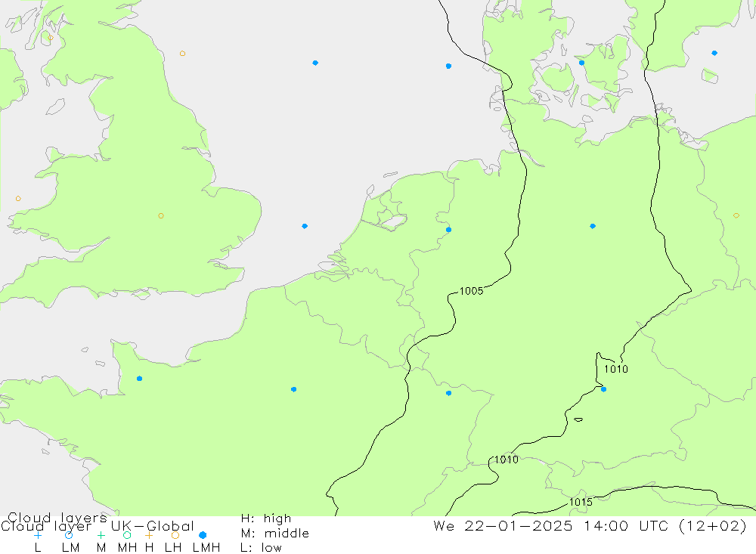Click the 1015 isobar label
This screenshot has height=554, width=756.
coord(581,502)
